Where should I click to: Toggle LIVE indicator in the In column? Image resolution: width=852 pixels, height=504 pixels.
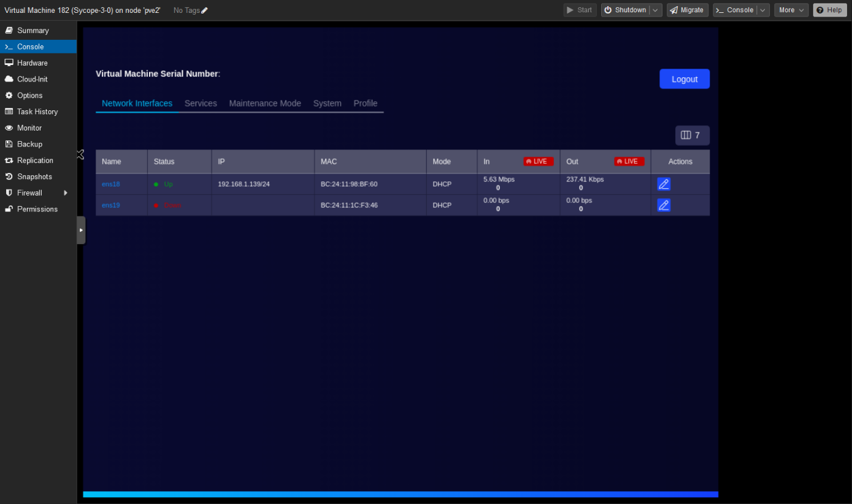pos(538,162)
